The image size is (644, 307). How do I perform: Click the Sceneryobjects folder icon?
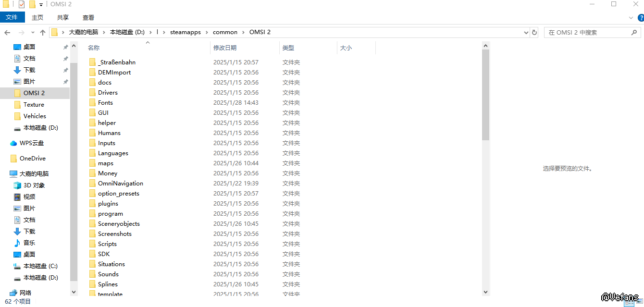point(93,223)
